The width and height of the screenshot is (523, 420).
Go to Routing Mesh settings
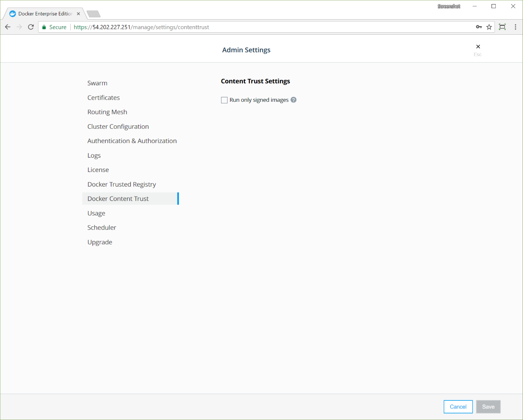pos(107,112)
